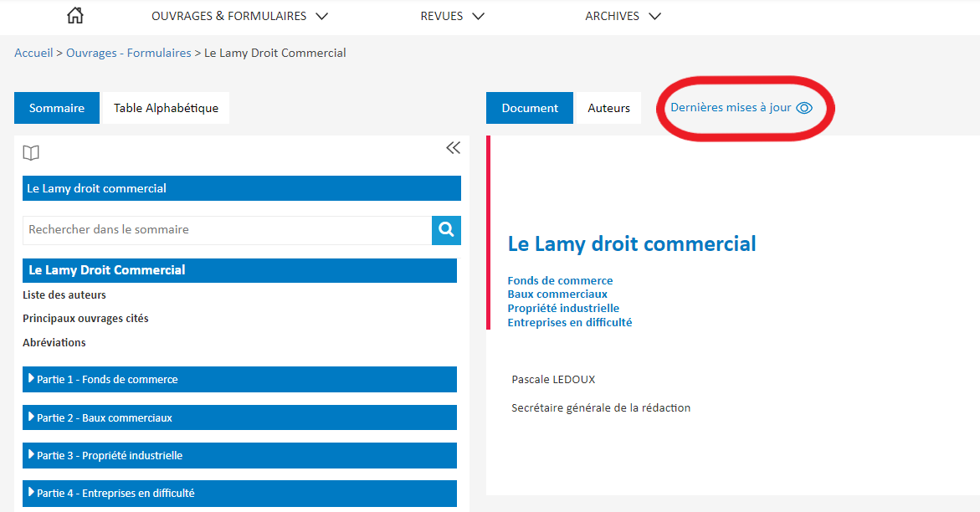Viewport: 980px width, 512px height.
Task: Click the eye icon for latest updates
Action: (x=804, y=108)
